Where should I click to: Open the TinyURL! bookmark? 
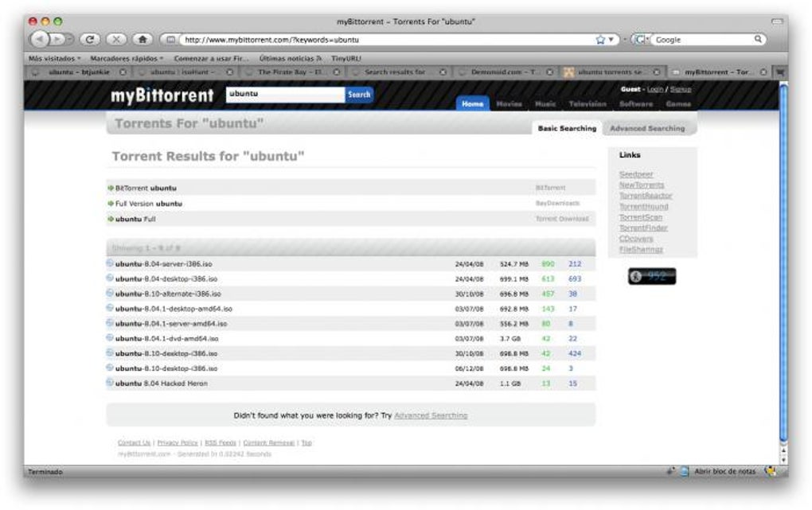(x=346, y=59)
